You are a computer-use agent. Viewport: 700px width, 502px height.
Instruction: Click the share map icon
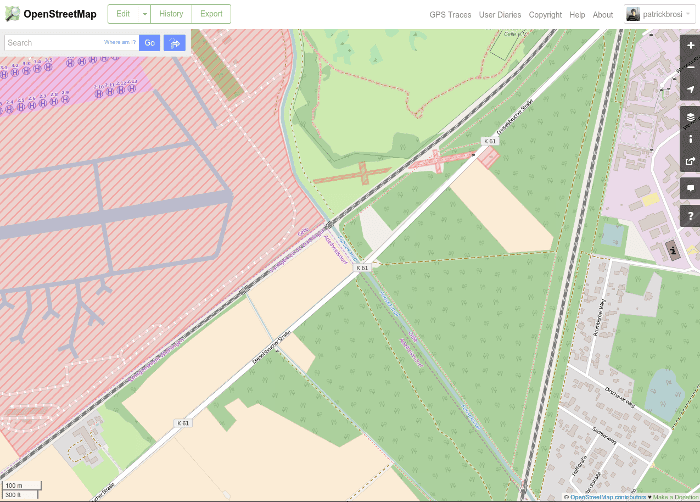tap(690, 162)
